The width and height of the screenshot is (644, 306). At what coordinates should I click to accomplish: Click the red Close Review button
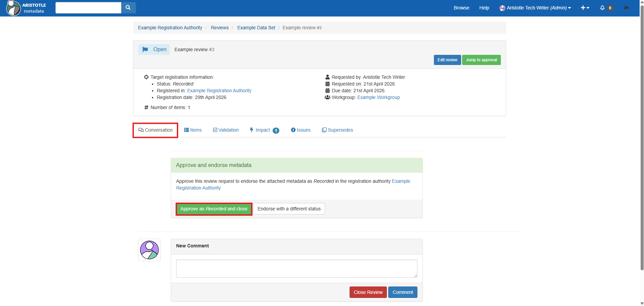tap(368, 292)
